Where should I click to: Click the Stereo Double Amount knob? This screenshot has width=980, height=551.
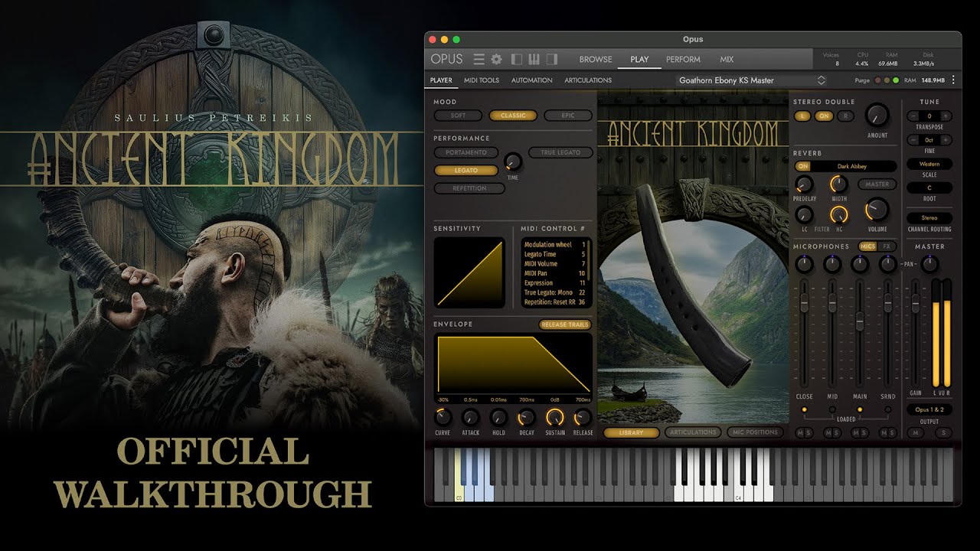click(877, 116)
